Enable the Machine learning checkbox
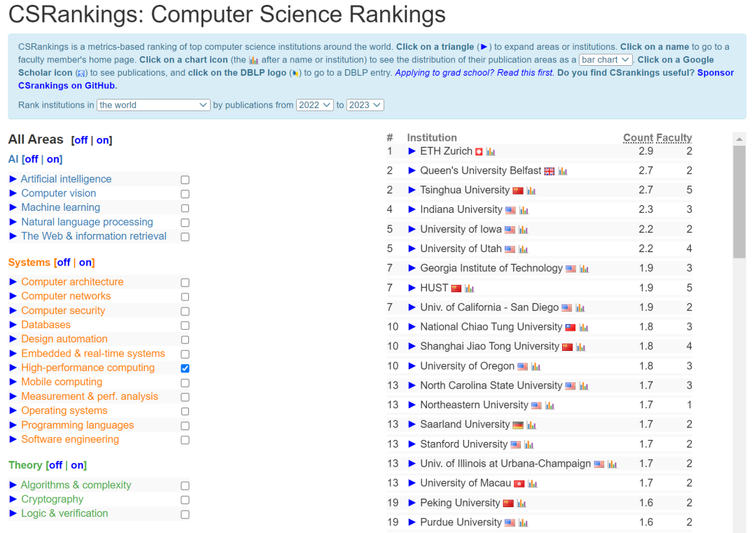The image size is (756, 533). click(x=185, y=207)
